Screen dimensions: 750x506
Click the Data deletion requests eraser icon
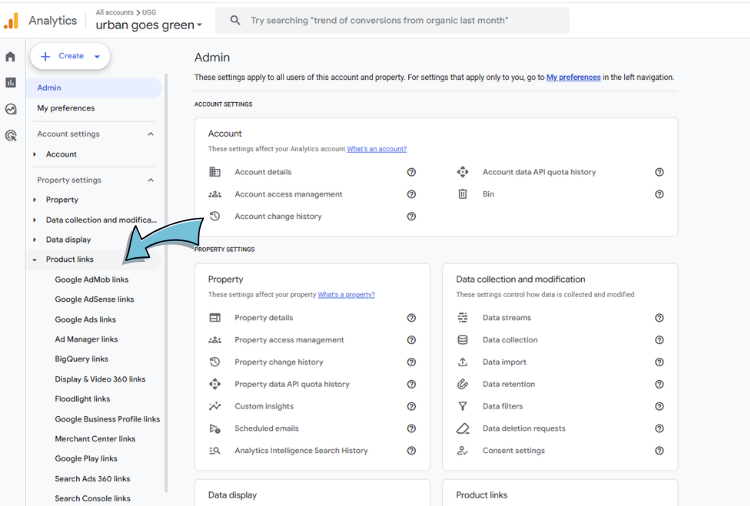coord(463,429)
